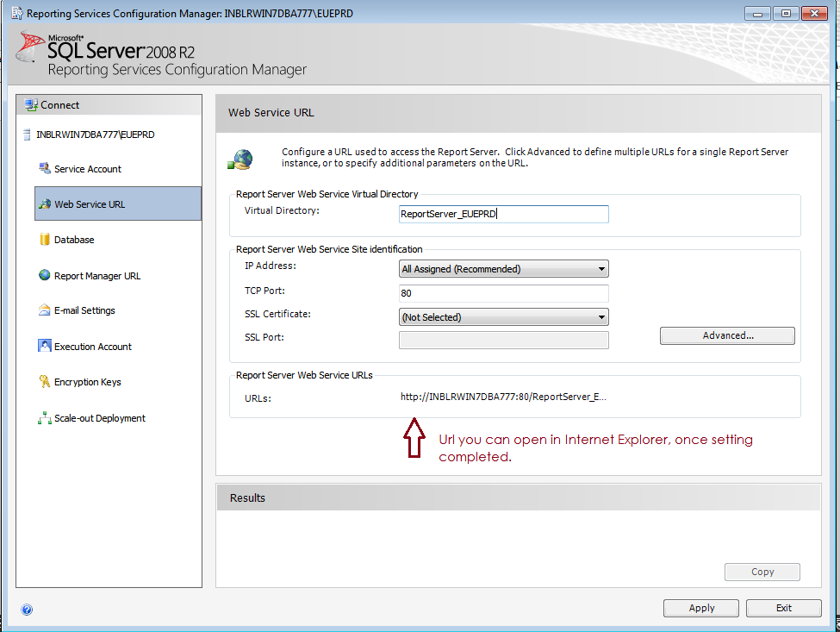This screenshot has height=632, width=840.
Task: Click the IP Address label
Action: tap(270, 266)
